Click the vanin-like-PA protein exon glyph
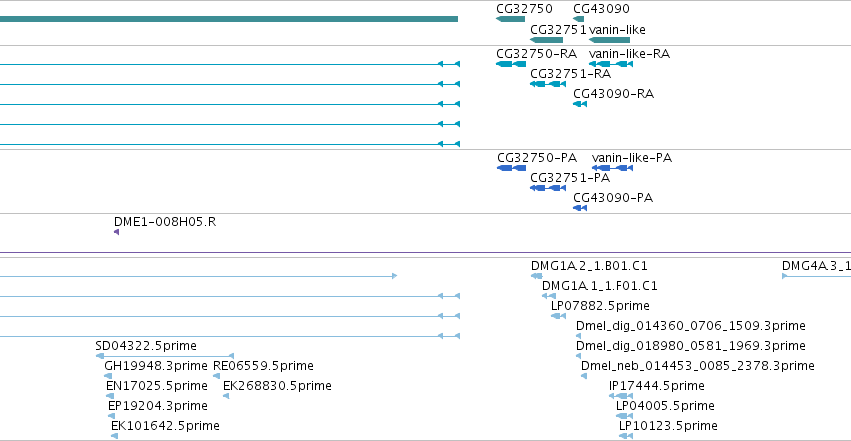The width and height of the screenshot is (851, 441). coord(612,168)
